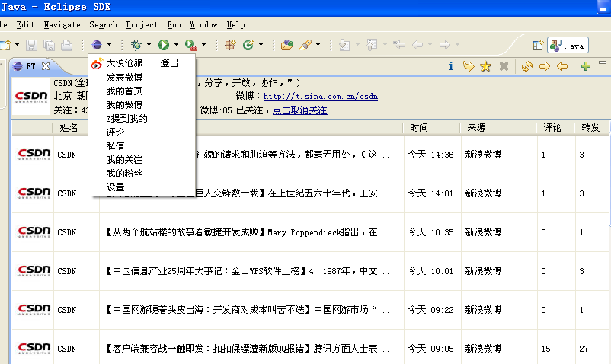Expand the Debug button dropdown arrow

click(x=149, y=45)
